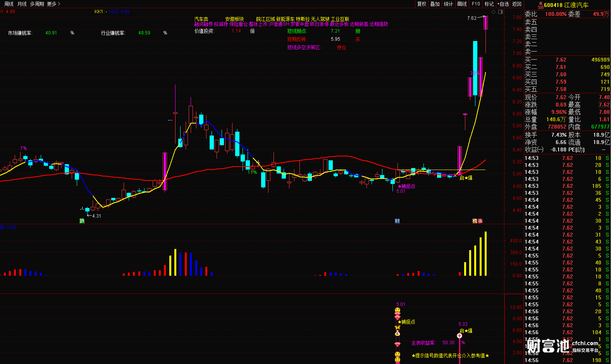Click 标记 mark button

[x=489, y=4]
